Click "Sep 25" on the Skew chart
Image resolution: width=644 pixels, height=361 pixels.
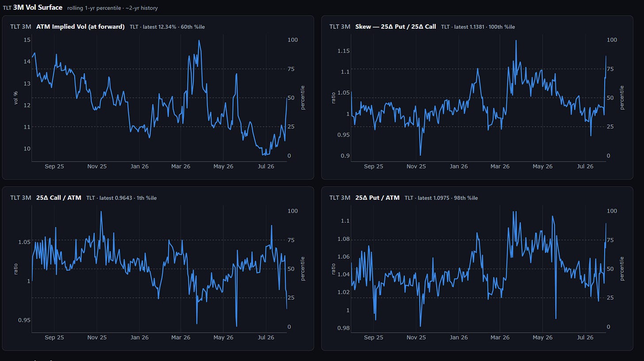point(374,167)
